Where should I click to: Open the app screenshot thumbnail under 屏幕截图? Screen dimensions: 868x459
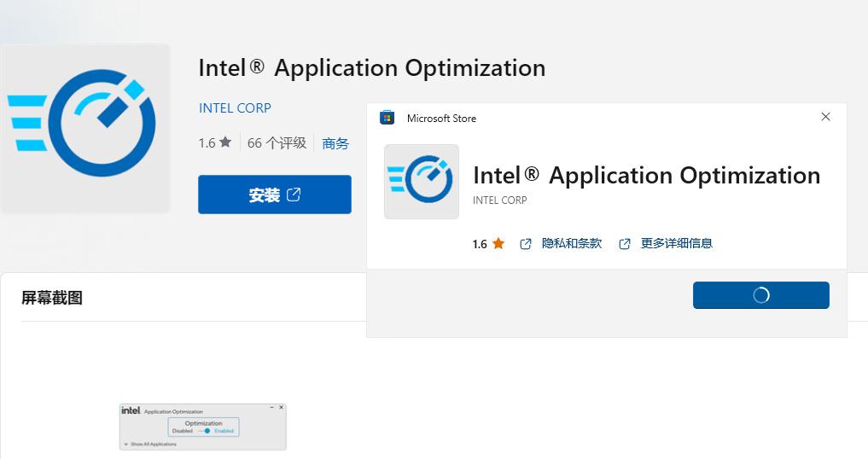click(202, 427)
